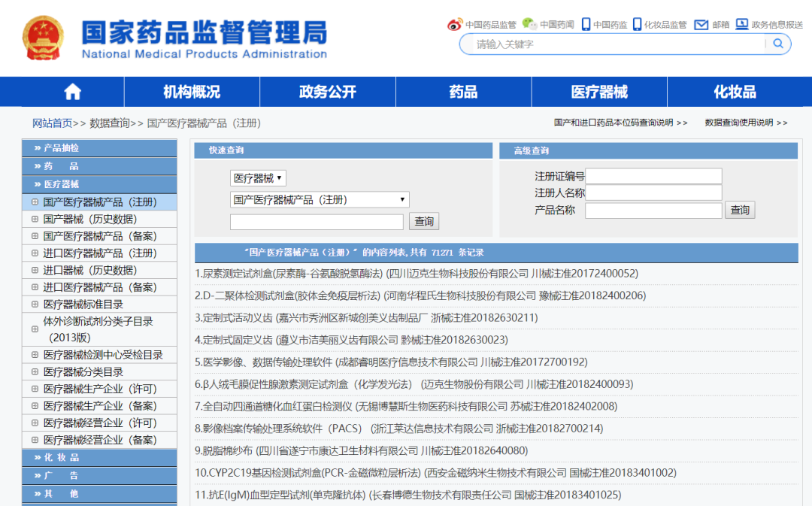Click the 查询 button in quick query
This screenshot has width=812, height=506.
pyautogui.click(x=424, y=221)
